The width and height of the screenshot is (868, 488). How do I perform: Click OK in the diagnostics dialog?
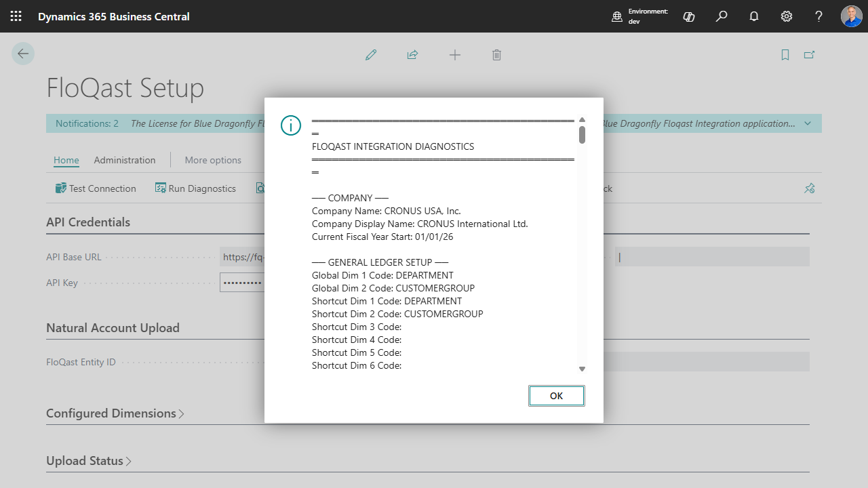pos(557,396)
